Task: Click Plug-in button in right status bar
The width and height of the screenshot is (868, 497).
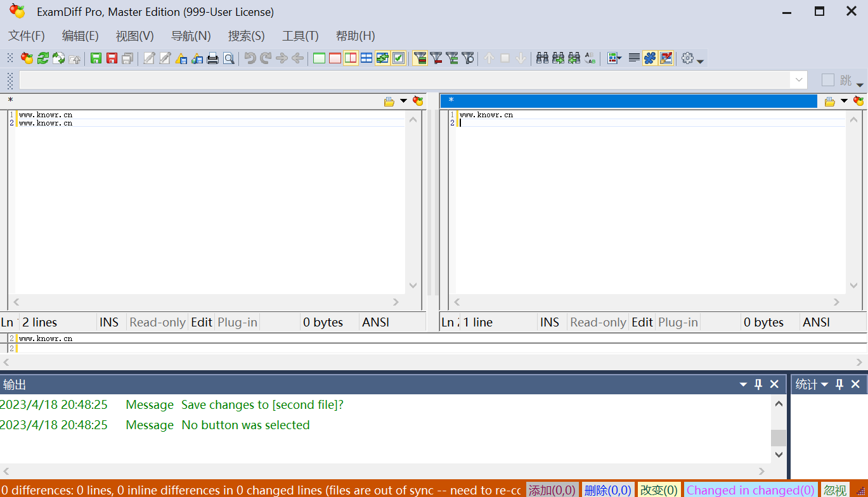Action: [678, 322]
